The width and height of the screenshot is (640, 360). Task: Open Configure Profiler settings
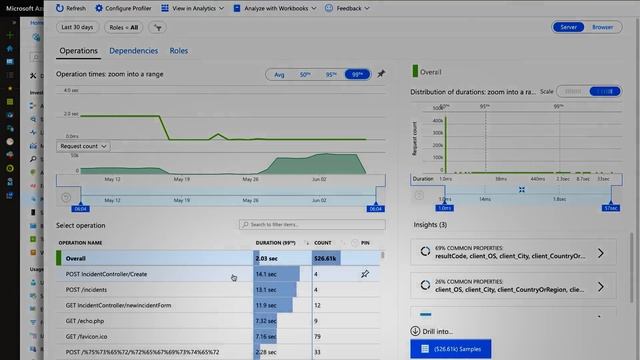pyautogui.click(x=123, y=8)
